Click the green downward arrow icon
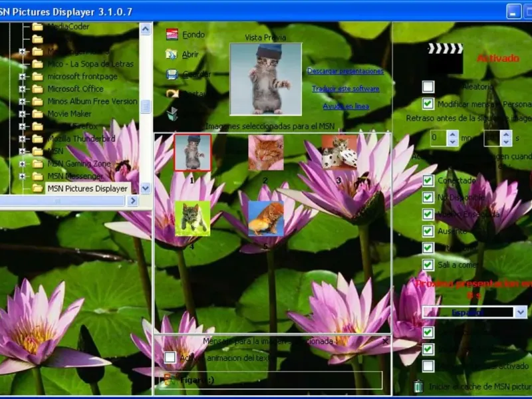The height and width of the screenshot is (399, 532). (172, 114)
